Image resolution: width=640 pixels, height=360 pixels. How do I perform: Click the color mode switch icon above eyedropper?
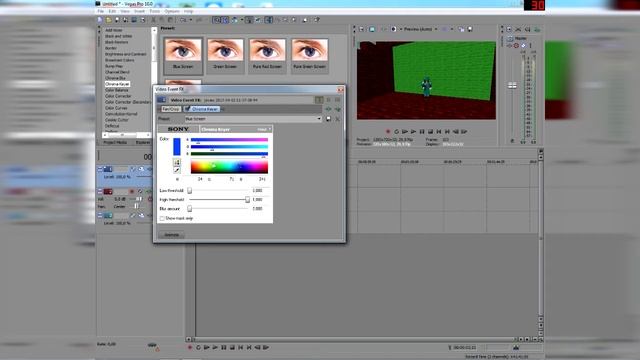pyautogui.click(x=177, y=162)
